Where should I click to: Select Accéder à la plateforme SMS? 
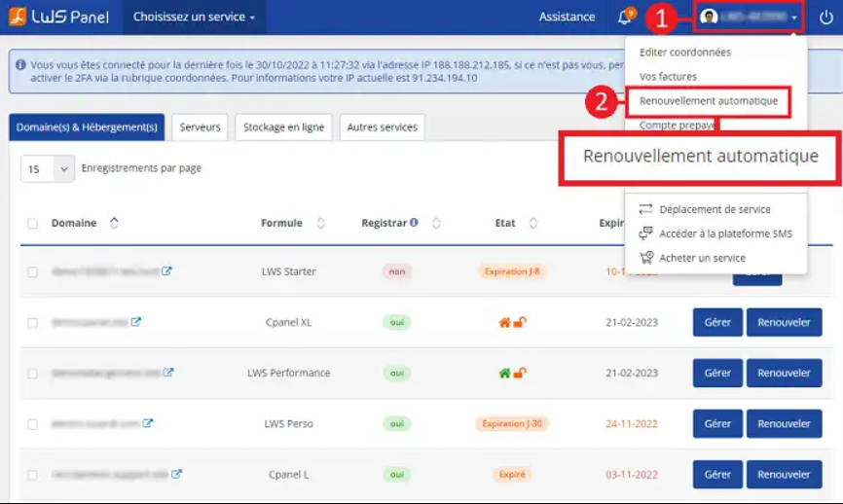click(x=726, y=234)
